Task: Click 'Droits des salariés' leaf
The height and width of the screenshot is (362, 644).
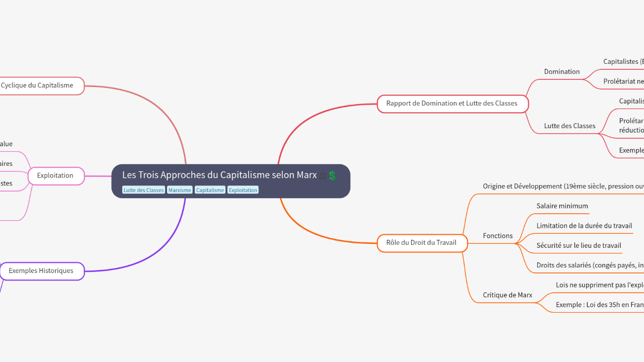Action: point(590,265)
